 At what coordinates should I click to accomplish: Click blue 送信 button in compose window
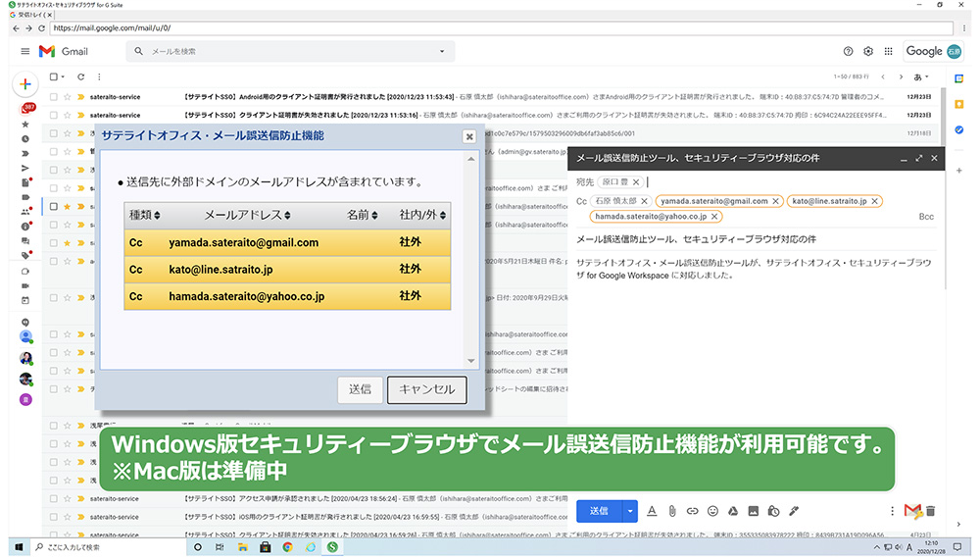click(x=599, y=511)
